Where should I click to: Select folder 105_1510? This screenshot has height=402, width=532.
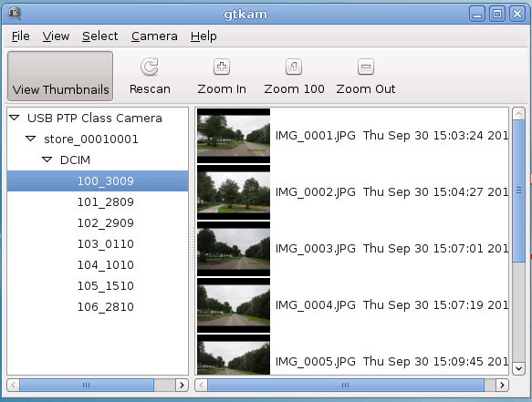pyautogui.click(x=106, y=286)
